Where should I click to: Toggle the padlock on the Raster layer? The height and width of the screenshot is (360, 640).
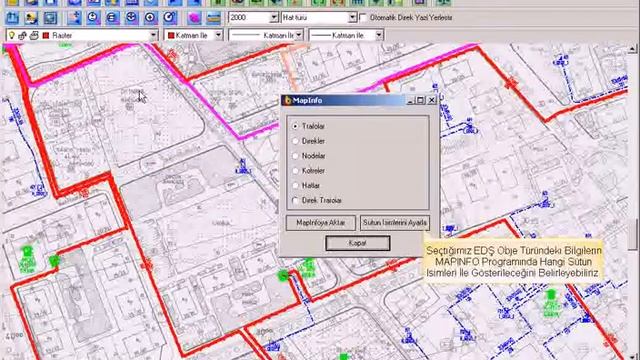(22, 36)
